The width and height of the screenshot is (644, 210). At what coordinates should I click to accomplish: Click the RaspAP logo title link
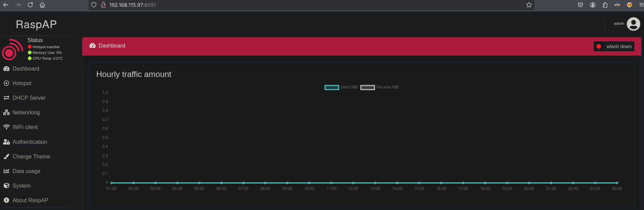36,24
